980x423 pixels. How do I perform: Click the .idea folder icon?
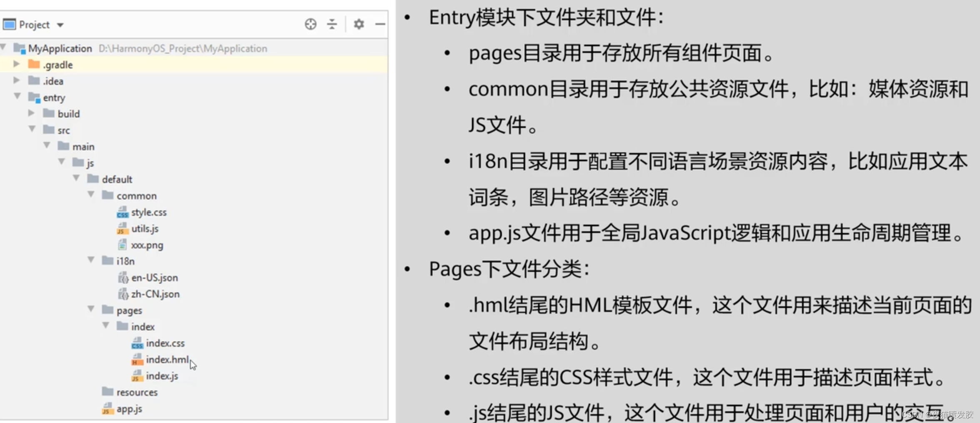(34, 80)
